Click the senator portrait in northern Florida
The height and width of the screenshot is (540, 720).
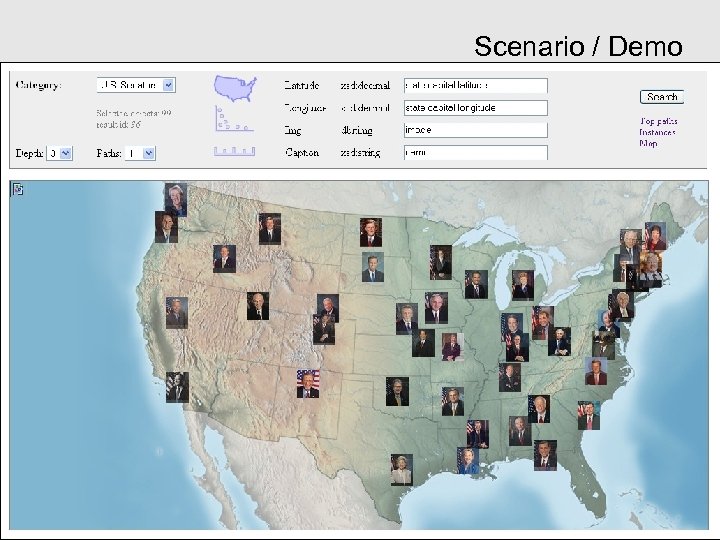545,456
